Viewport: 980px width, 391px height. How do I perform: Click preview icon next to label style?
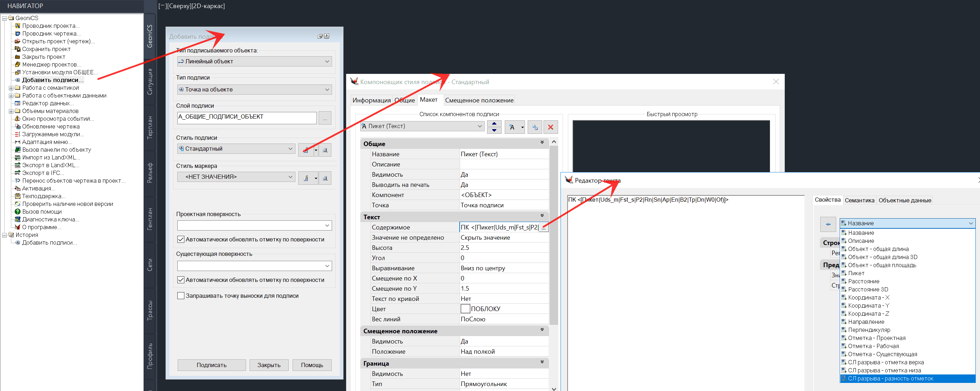click(325, 150)
